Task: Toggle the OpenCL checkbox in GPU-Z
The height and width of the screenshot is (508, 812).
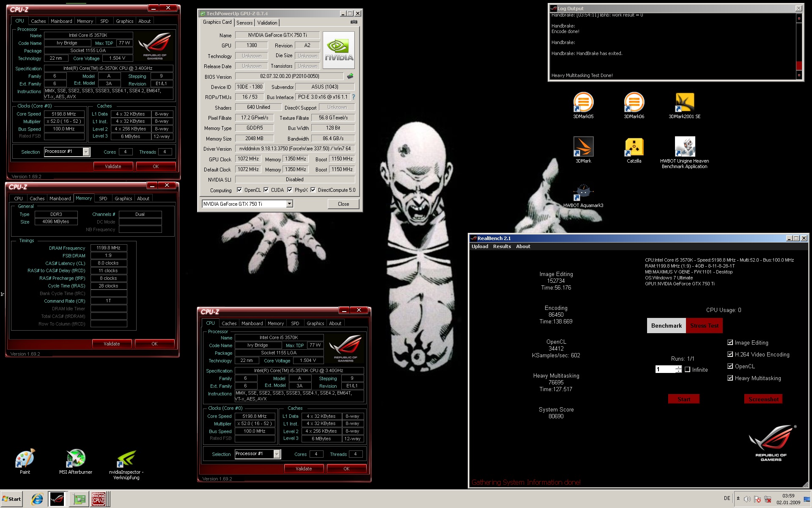Action: point(239,190)
